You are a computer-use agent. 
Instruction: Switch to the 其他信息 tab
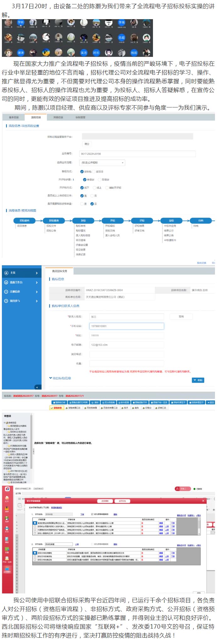[x=58, y=117]
